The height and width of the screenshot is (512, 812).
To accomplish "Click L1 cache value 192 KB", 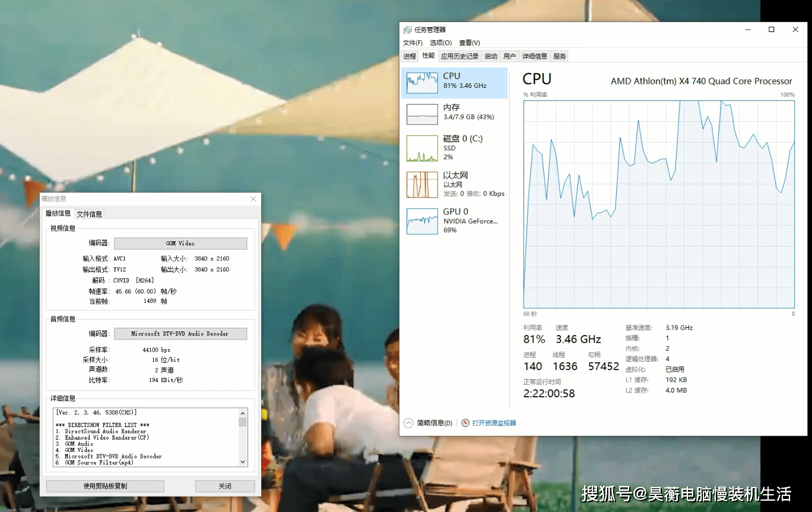I will click(x=676, y=380).
